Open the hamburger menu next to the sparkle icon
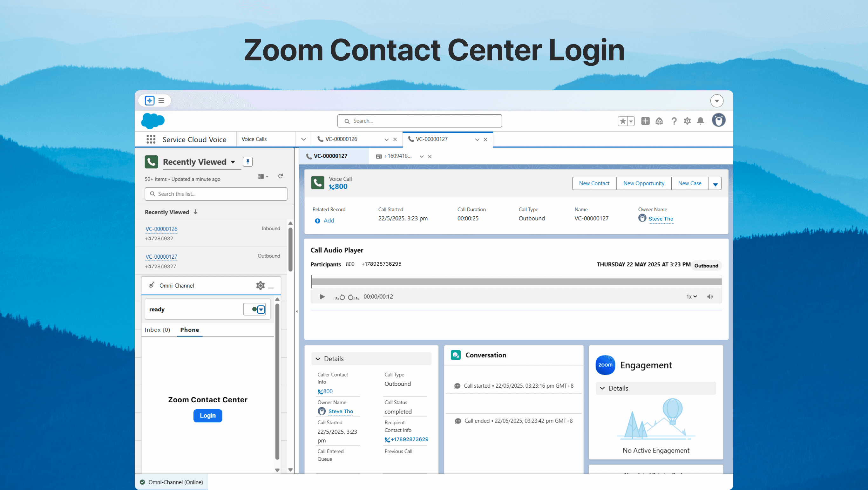Screen dimensions: 868x490 [161, 100]
